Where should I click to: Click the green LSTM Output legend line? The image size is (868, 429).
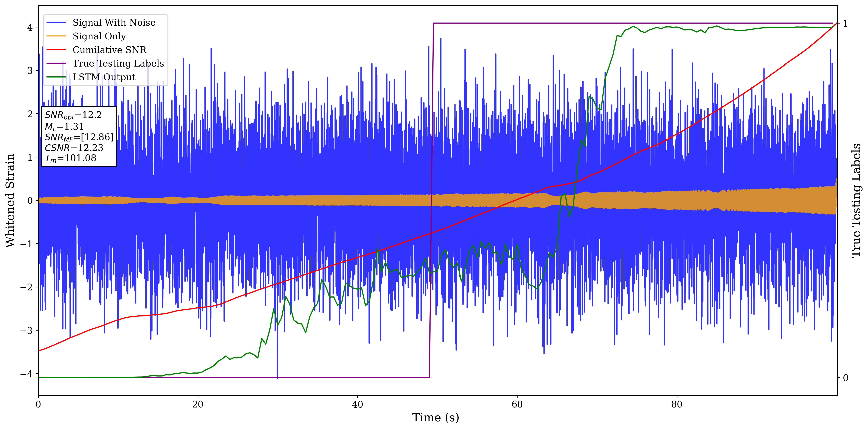click(x=56, y=77)
